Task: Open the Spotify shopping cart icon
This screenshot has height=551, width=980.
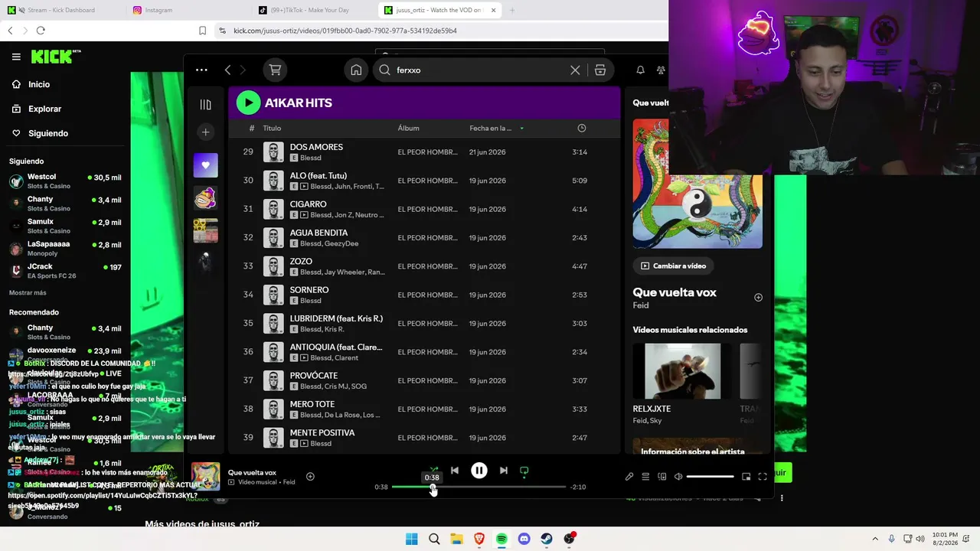Action: tap(275, 70)
